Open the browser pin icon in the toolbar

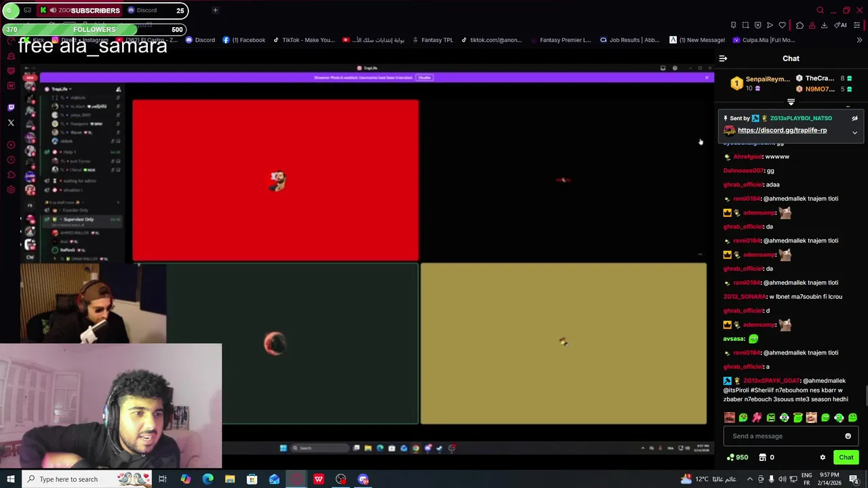[x=733, y=25]
